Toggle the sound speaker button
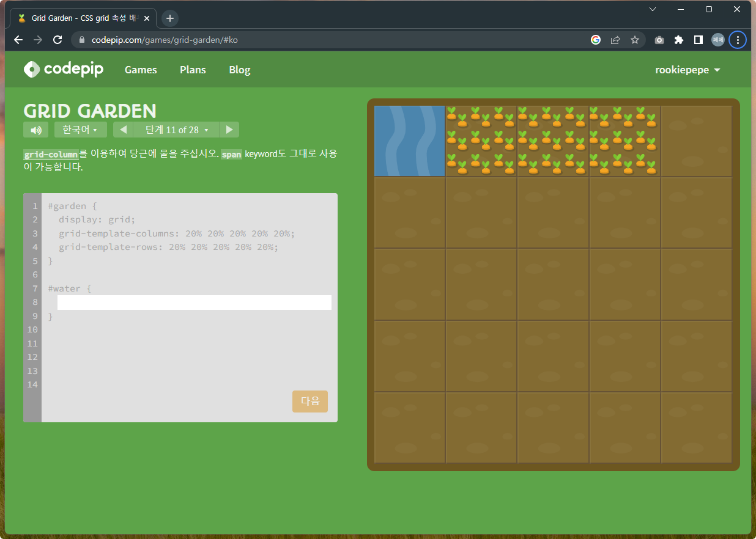756x539 pixels. point(35,130)
